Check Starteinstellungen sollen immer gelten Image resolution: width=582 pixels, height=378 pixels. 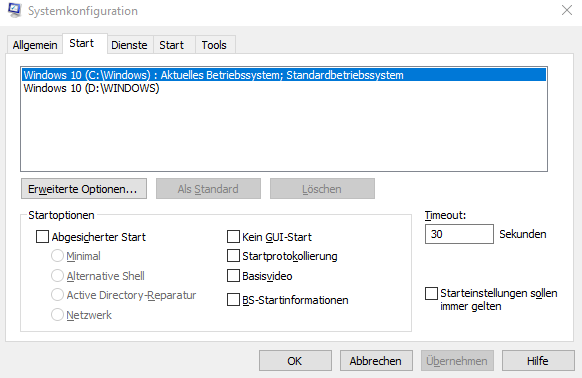(x=431, y=293)
